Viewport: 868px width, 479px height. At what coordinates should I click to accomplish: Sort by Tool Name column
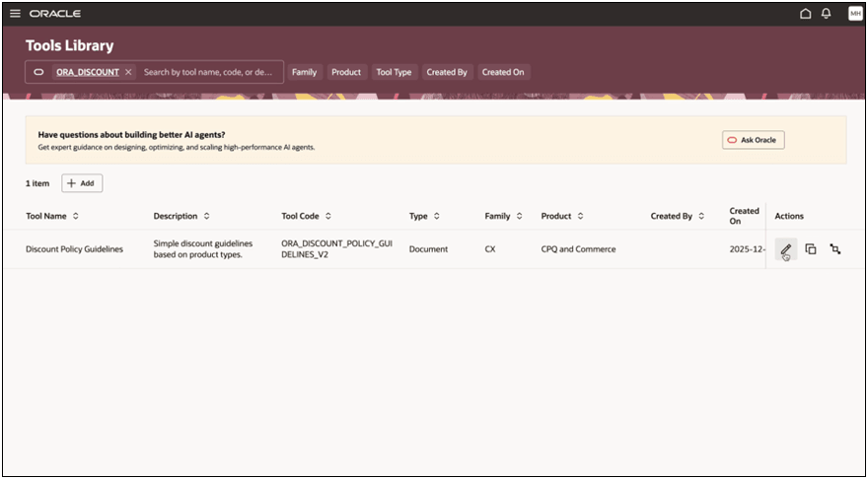click(x=75, y=216)
